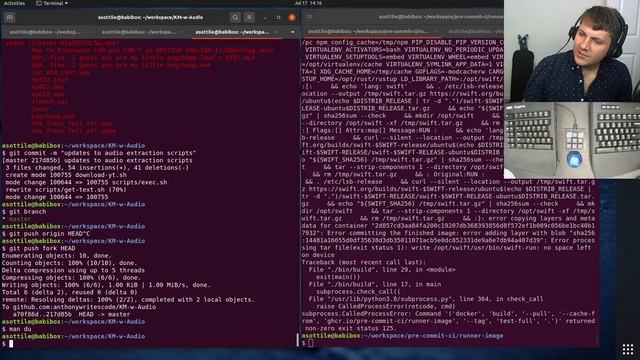Select the 'remote: Resolving deltas' line

coord(128,300)
